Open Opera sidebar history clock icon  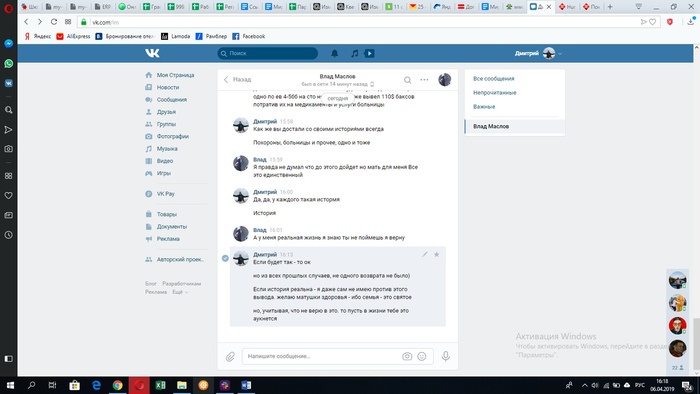click(x=8, y=235)
